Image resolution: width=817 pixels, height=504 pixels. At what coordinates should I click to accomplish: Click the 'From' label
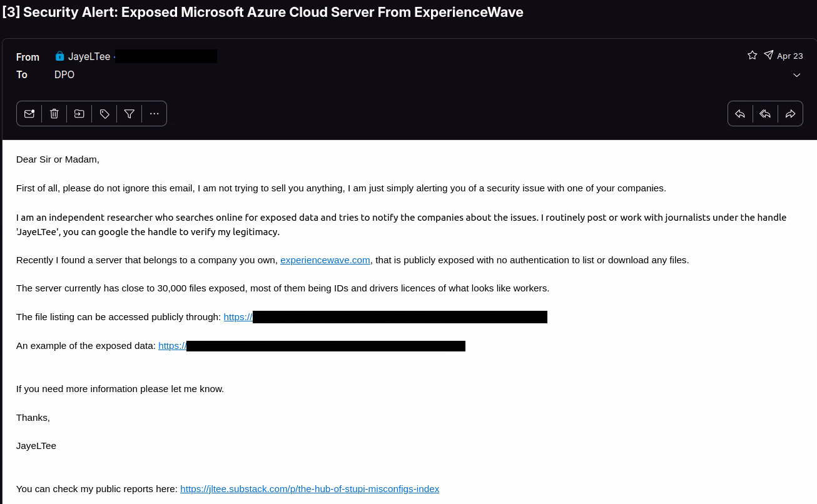28,57
